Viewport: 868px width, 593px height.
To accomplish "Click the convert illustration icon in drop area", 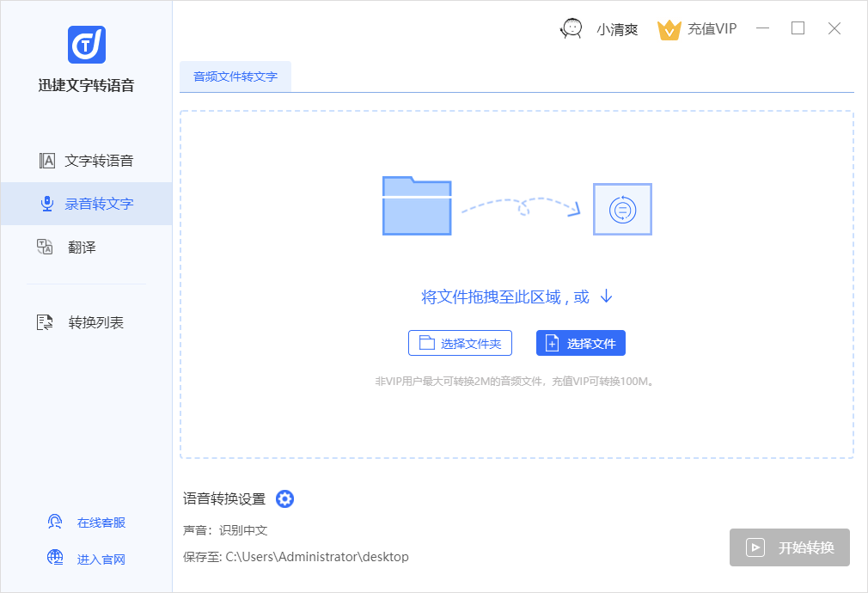I will (x=623, y=210).
